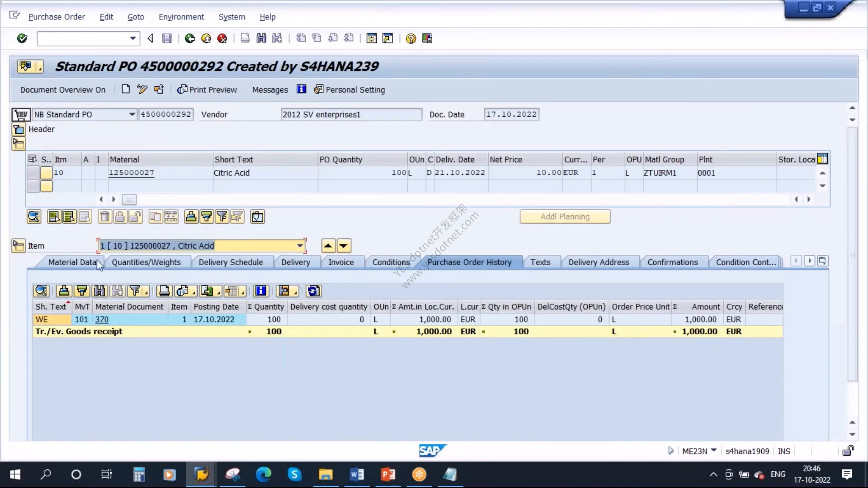Screen dimensions: 868x488
Task: Open material number 125000027 link
Action: 131,173
